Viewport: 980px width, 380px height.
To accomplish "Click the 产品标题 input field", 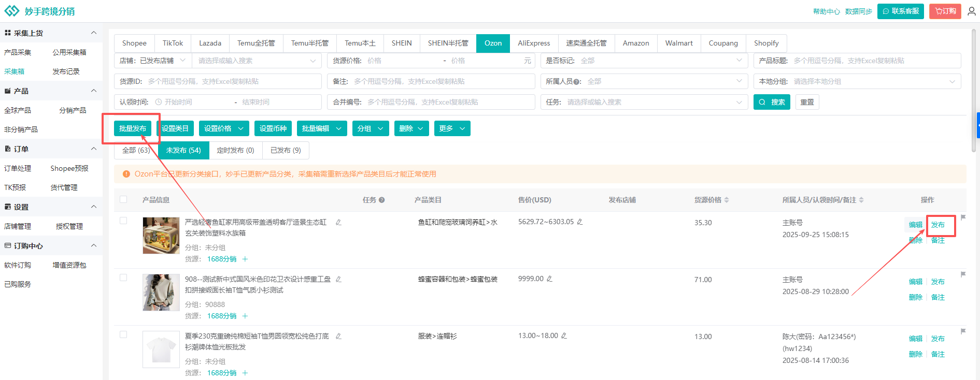I will click(875, 61).
